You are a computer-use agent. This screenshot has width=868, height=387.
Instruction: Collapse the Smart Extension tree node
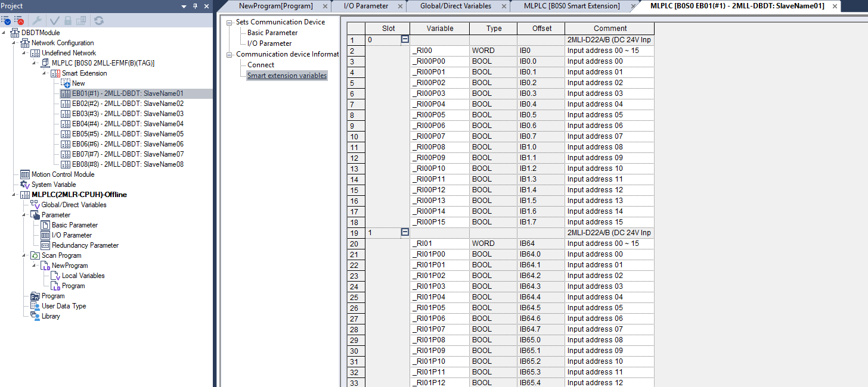coord(45,73)
